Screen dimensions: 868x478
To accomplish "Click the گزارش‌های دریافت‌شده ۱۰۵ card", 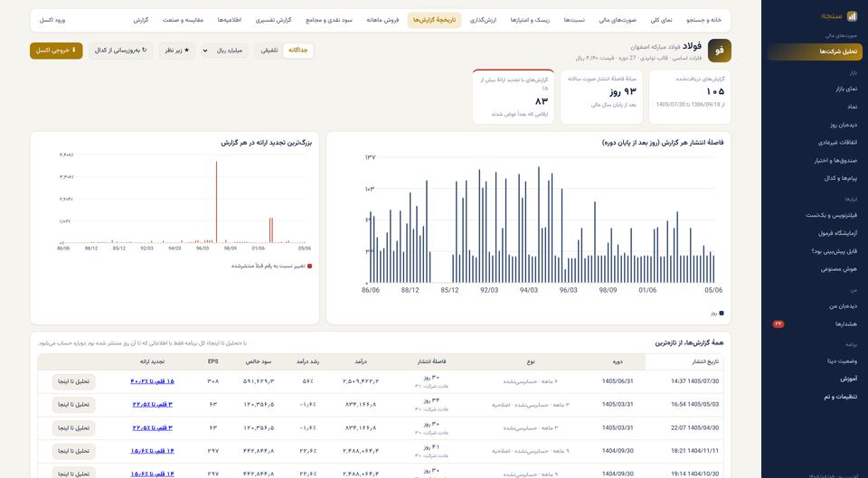I will [x=690, y=97].
